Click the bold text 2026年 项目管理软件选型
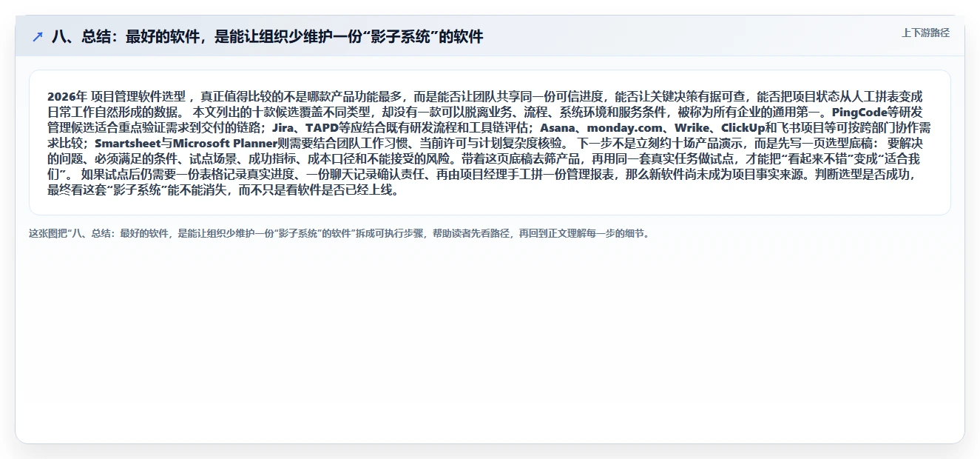This screenshot has width=980, height=459. (x=117, y=96)
